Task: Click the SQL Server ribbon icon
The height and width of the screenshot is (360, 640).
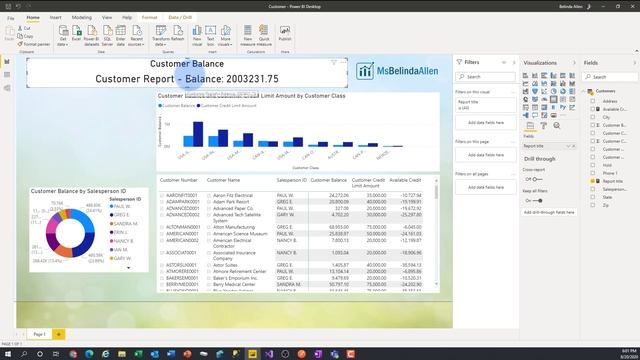Action: [107, 35]
